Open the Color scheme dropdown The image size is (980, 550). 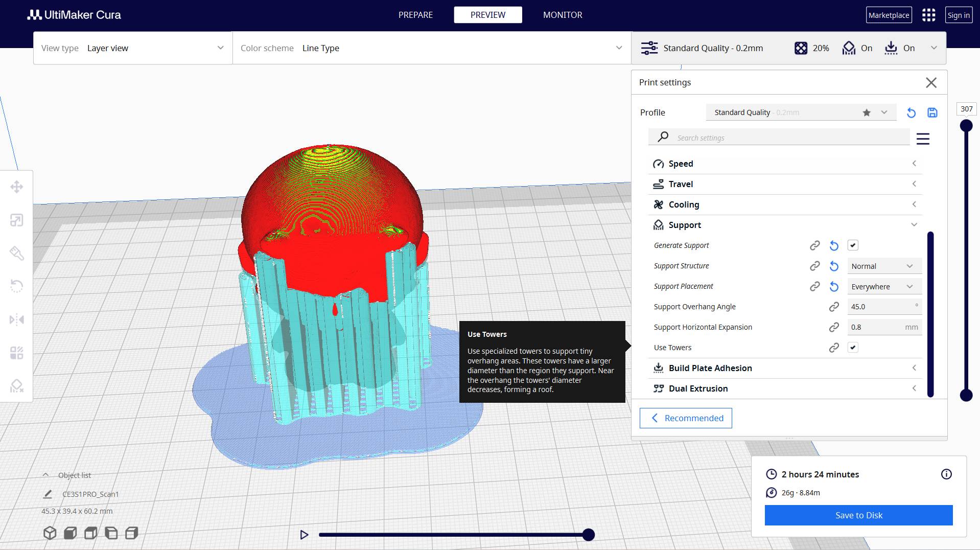(432, 48)
